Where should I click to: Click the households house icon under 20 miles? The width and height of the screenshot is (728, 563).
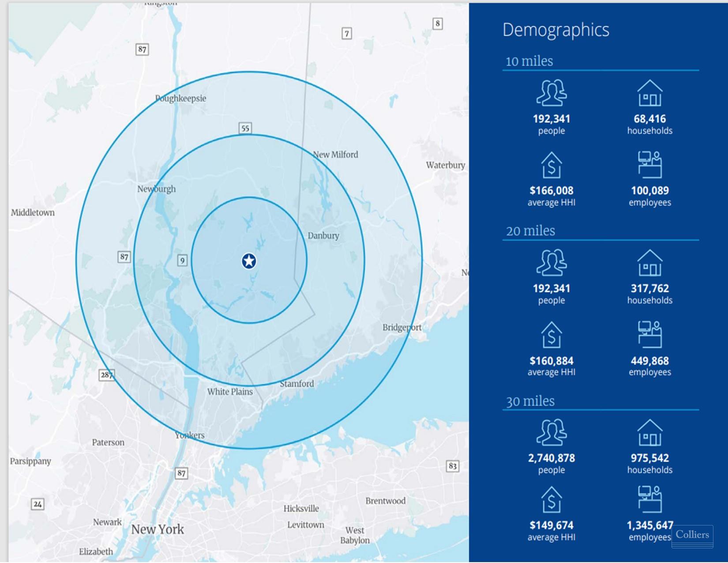point(649,263)
